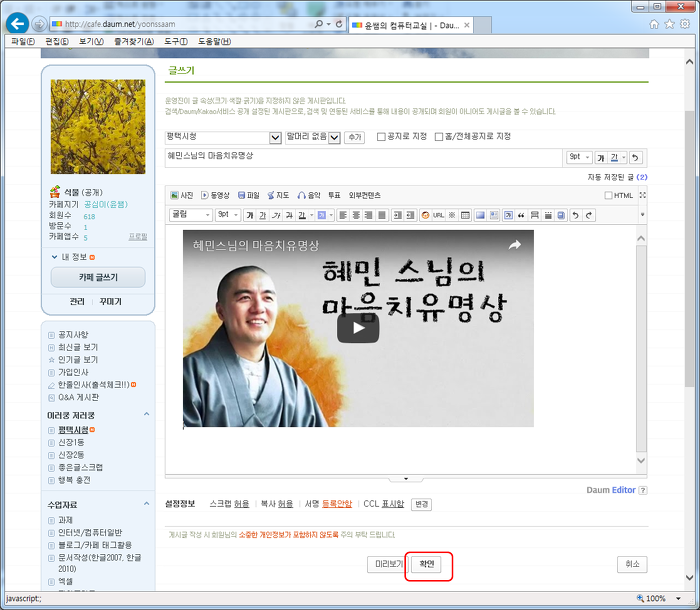Open Daum Editor help question mark

(642, 490)
